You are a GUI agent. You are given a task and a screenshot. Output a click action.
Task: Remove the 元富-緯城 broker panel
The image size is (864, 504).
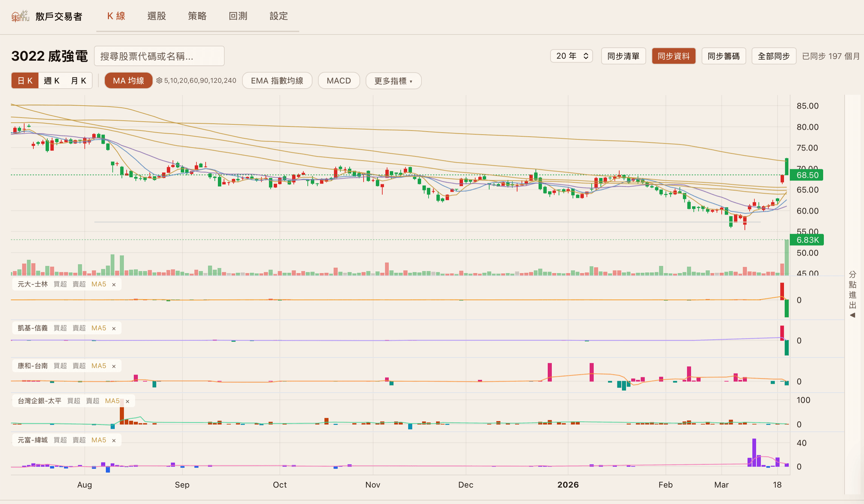[114, 441]
